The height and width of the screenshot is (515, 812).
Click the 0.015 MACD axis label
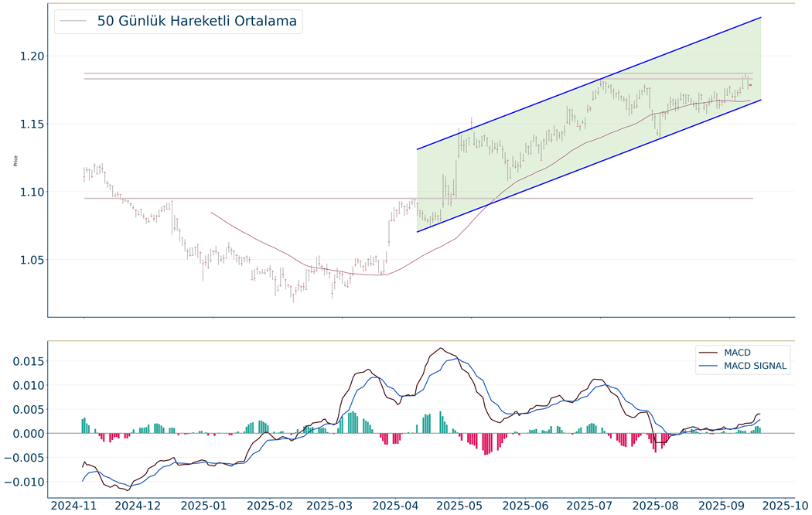[25, 362]
